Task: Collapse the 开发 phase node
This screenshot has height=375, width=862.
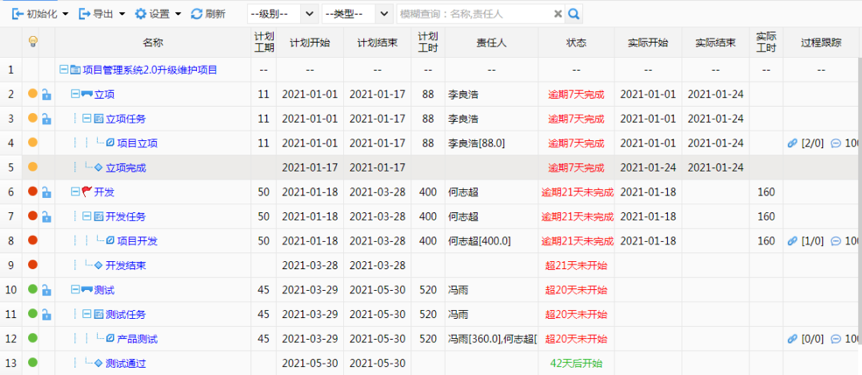Action: 75,192
